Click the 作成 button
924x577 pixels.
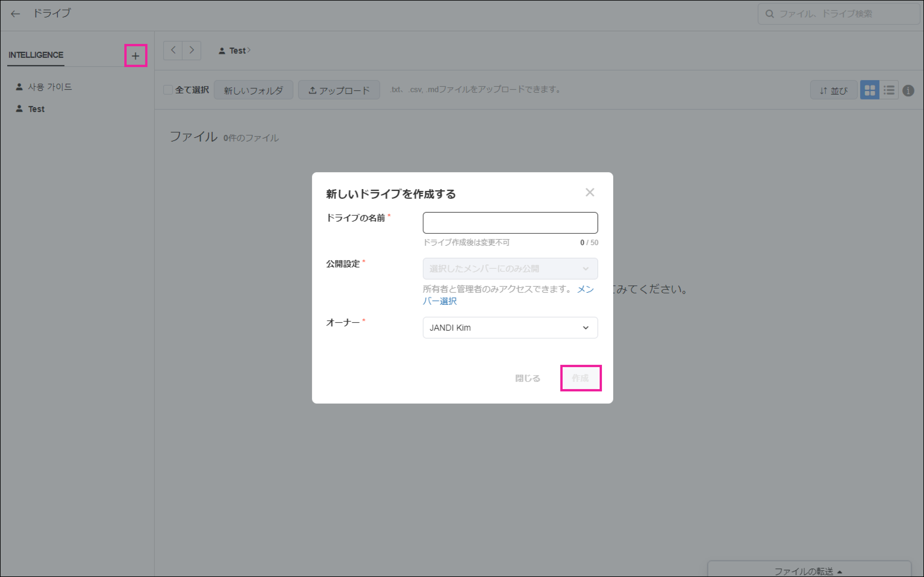581,378
